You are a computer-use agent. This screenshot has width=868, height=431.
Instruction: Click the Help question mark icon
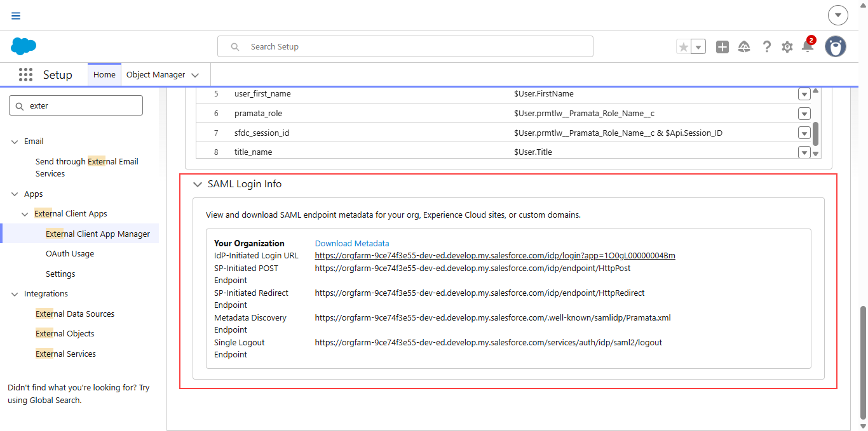[767, 46]
